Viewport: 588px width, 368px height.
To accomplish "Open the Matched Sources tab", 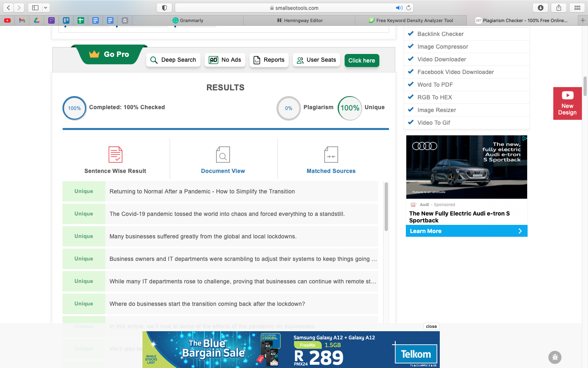I will pos(331,159).
